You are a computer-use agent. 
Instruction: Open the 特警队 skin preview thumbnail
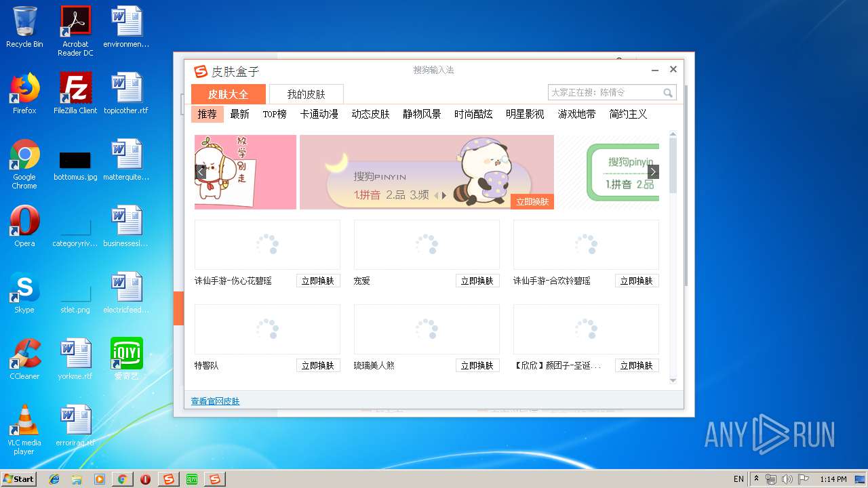267,329
